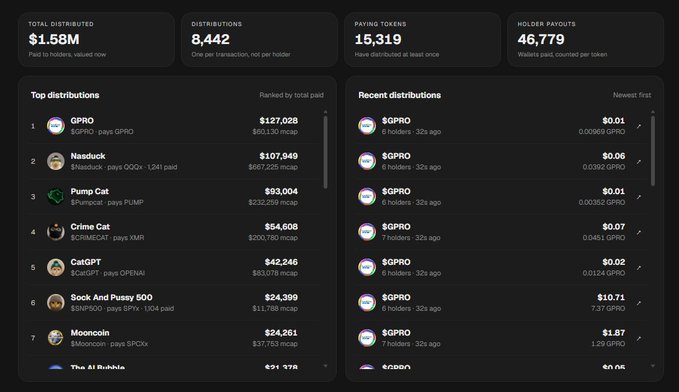Click the "One per transaction, not per holder" note
Screen dimensions: 679x392
[241, 55]
